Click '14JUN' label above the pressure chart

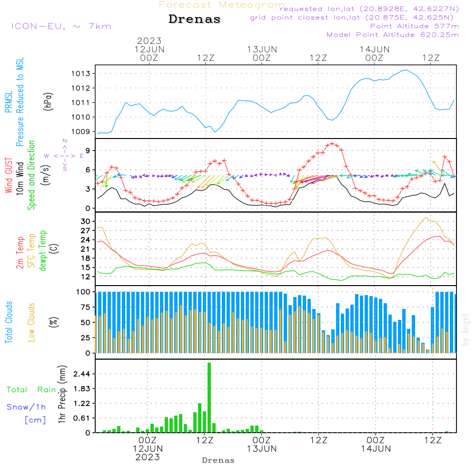375,50
